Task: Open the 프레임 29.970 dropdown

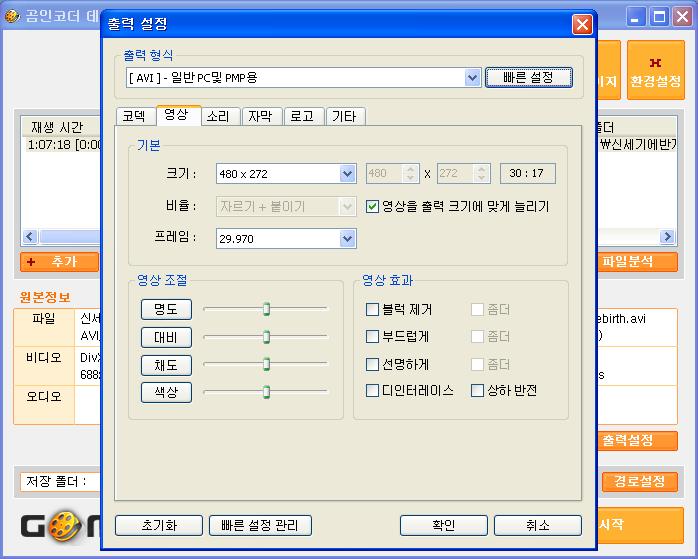Action: (347, 239)
